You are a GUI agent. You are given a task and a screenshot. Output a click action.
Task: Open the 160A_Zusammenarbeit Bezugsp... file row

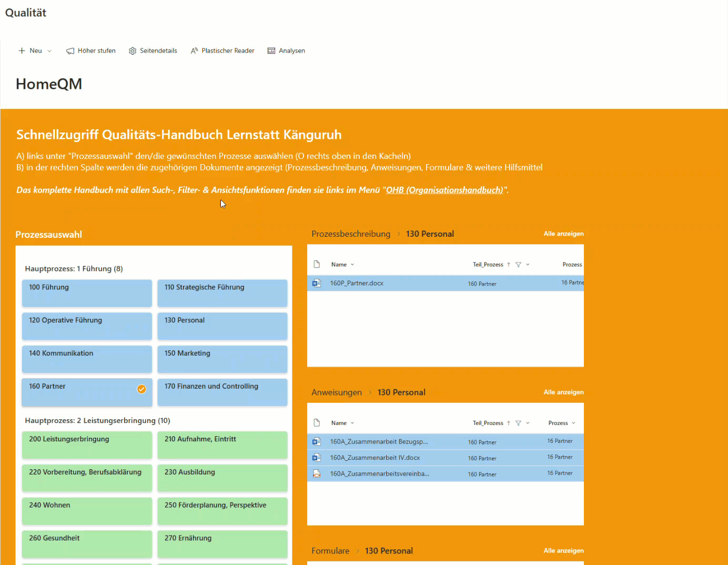(x=379, y=442)
